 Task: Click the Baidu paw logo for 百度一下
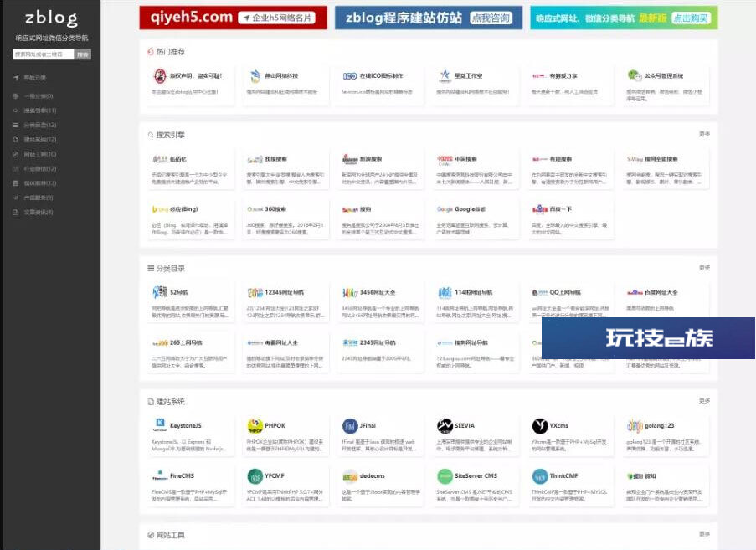click(540, 209)
